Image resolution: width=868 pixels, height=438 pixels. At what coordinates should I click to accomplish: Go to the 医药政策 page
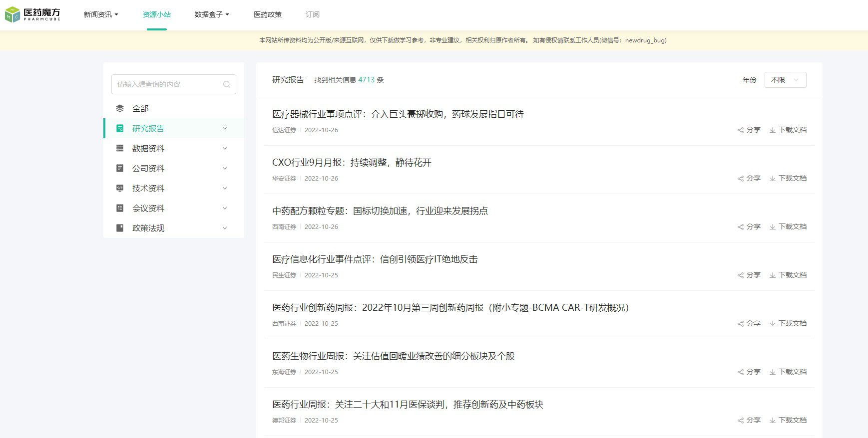click(x=268, y=14)
